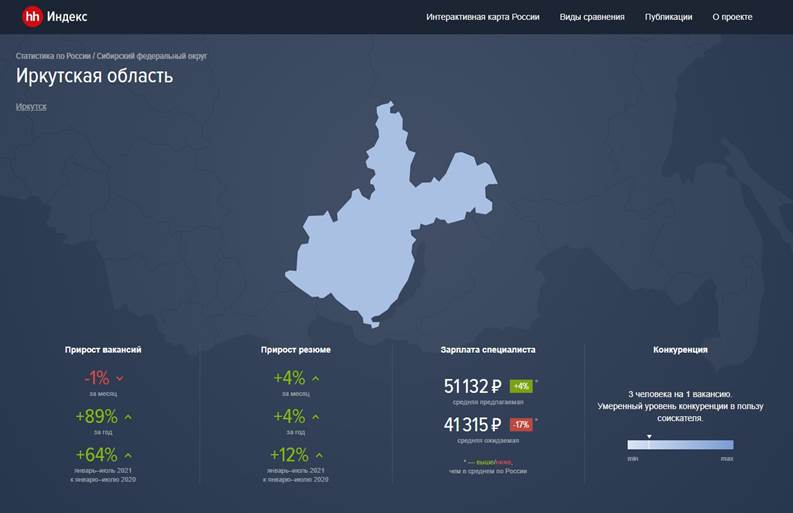Open О проекте page
793x513 pixels.
(x=732, y=17)
